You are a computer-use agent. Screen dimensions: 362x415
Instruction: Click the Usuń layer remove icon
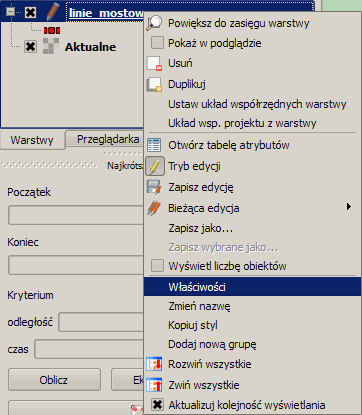[154, 63]
